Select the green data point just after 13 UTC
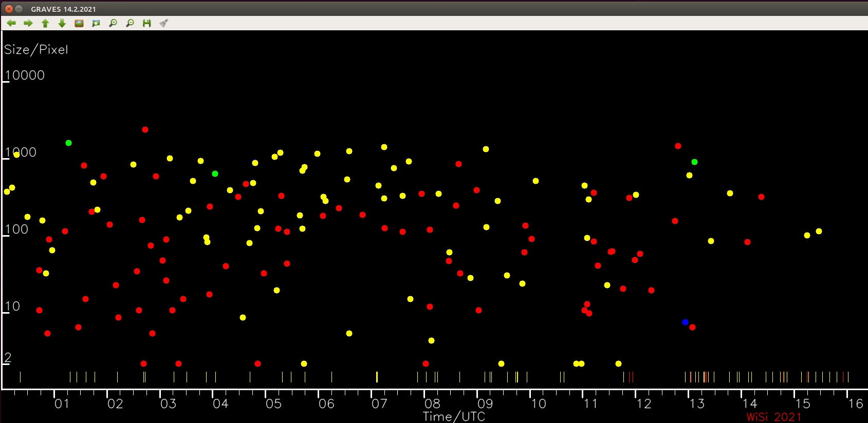 [694, 162]
